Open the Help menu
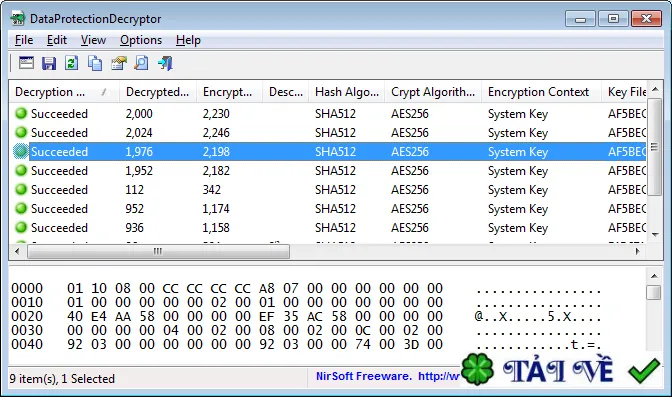The image size is (672, 397). coord(188,40)
